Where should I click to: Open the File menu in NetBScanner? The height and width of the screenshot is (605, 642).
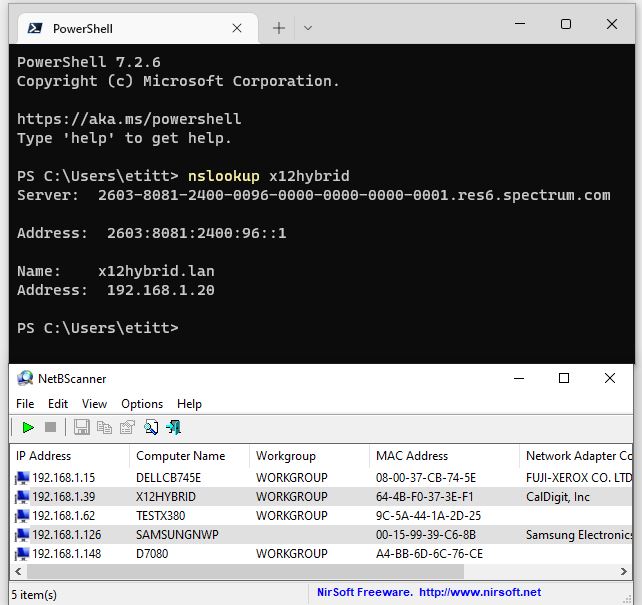25,404
